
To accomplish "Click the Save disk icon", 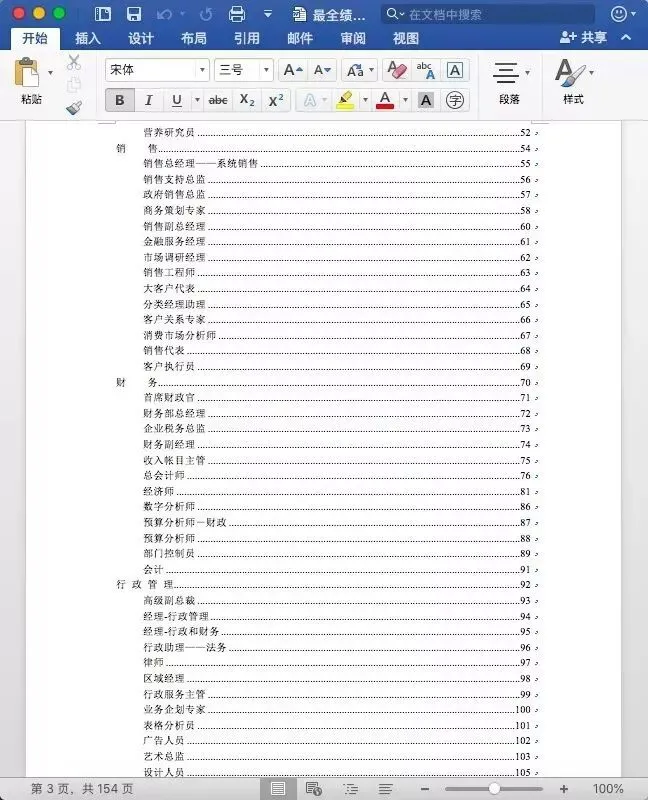I will (x=134, y=14).
